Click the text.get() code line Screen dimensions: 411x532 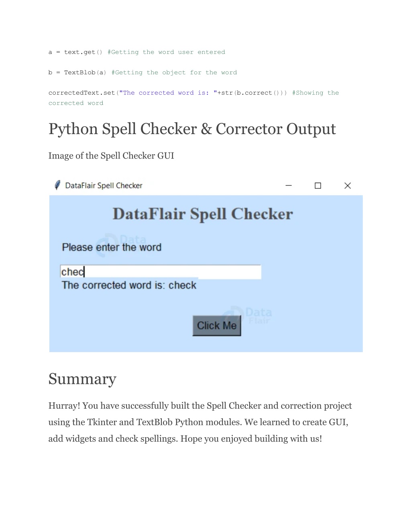[137, 52]
